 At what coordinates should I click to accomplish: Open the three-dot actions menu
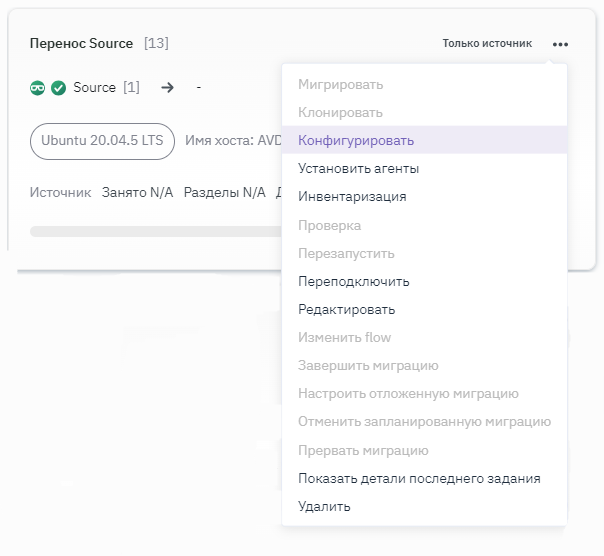[x=560, y=44]
